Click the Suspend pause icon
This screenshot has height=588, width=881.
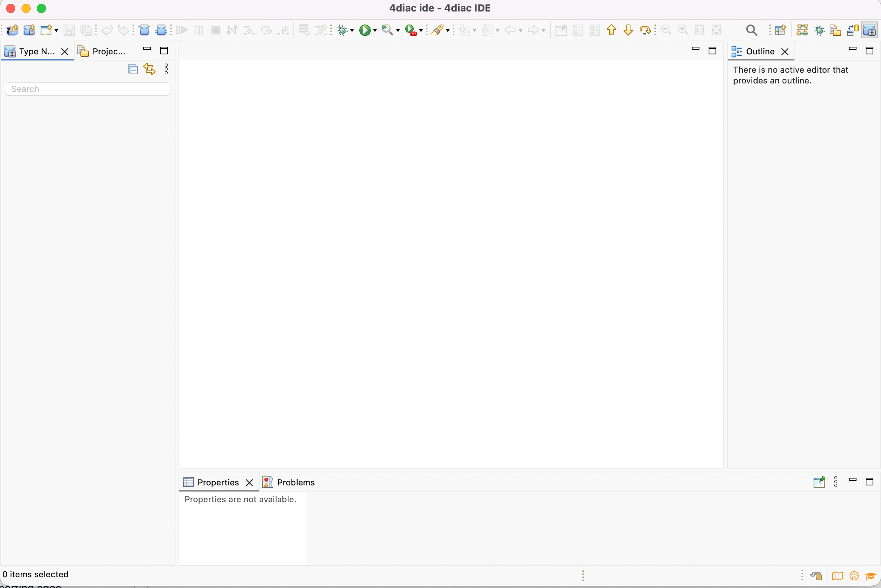pyautogui.click(x=199, y=30)
